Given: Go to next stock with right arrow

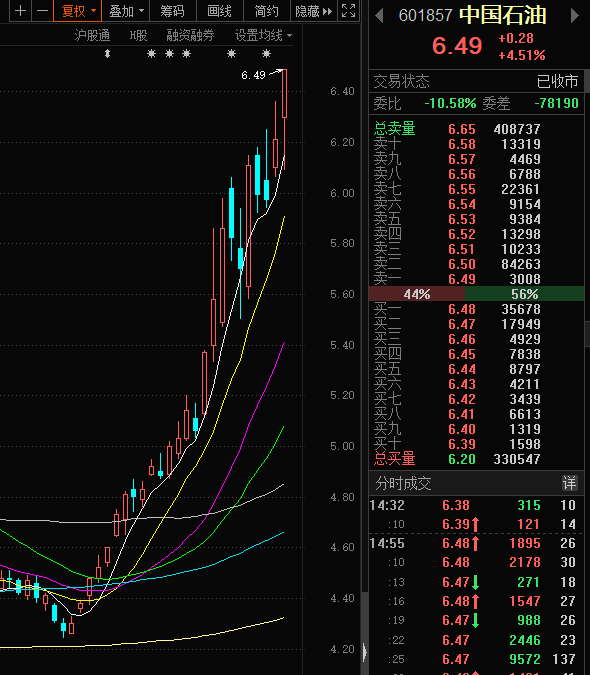Looking at the screenshot, I should (x=575, y=16).
